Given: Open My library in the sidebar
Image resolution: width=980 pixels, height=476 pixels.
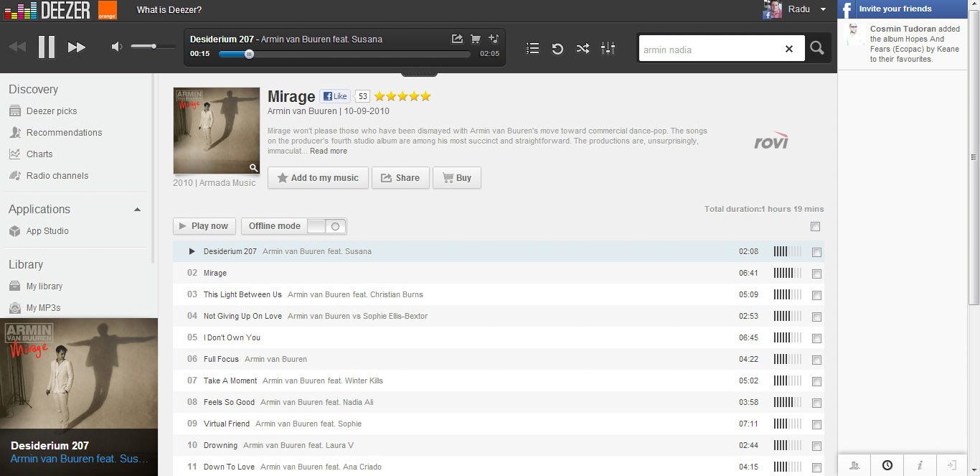Looking at the screenshot, I should point(44,286).
